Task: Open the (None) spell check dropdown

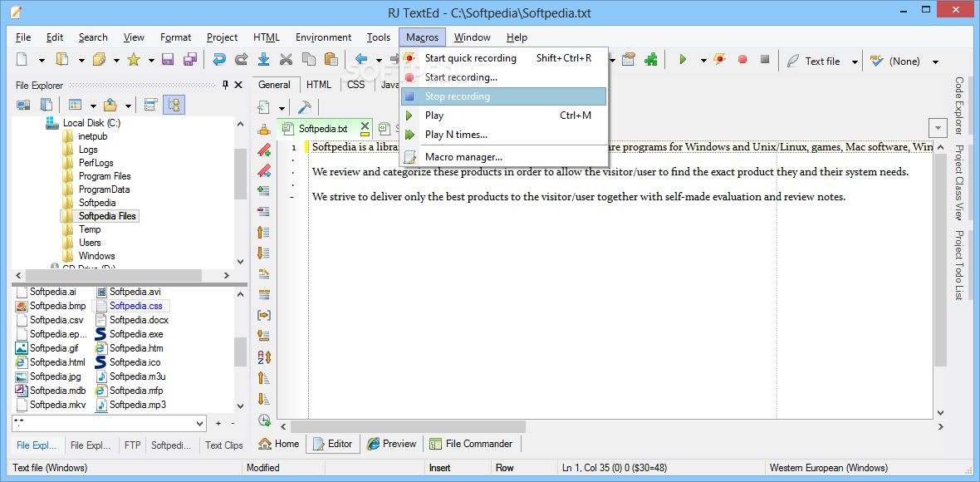Action: 936,61
